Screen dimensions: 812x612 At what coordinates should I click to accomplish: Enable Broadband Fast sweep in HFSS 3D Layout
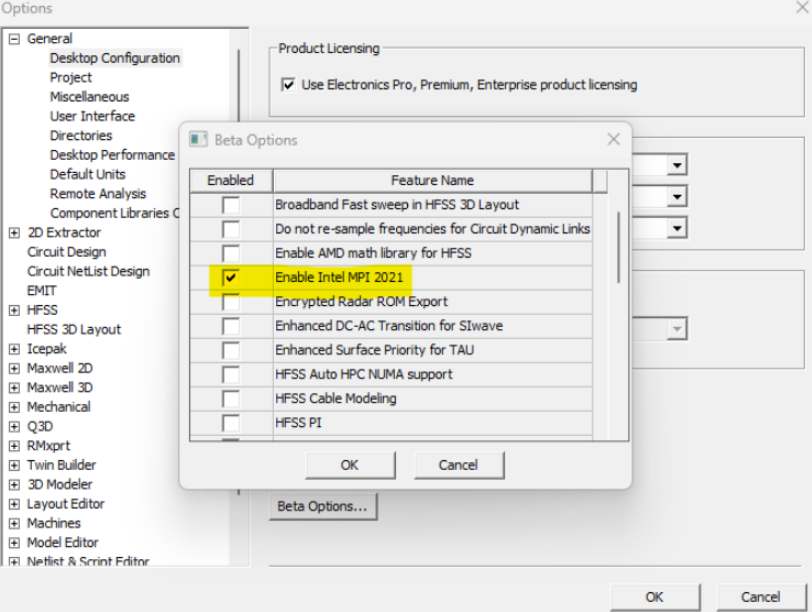[231, 205]
